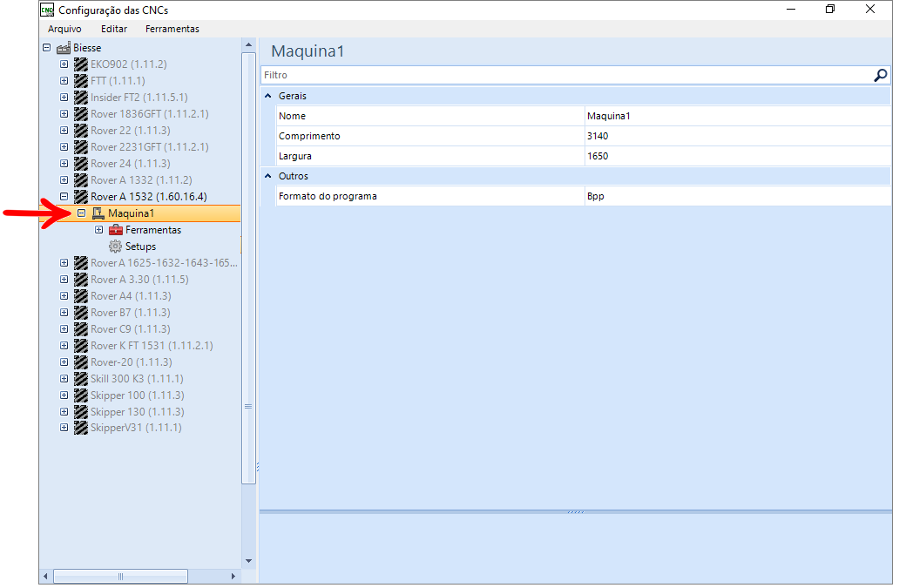Click the CNC application title icon
Screen dimensions: 899x588
click(x=47, y=10)
